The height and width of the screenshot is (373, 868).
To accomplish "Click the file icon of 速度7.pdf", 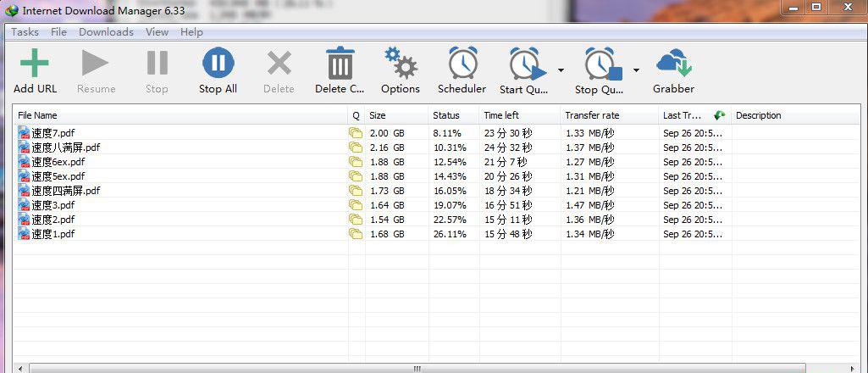I will coord(24,132).
